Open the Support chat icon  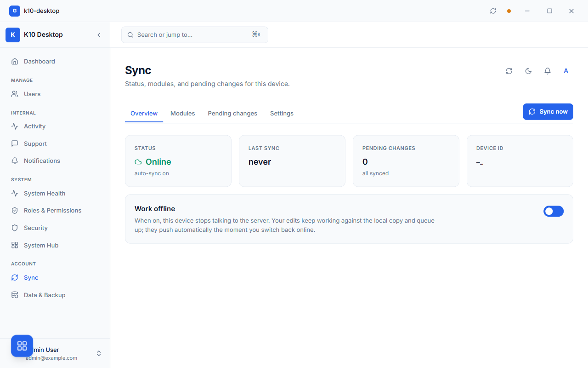(15, 144)
